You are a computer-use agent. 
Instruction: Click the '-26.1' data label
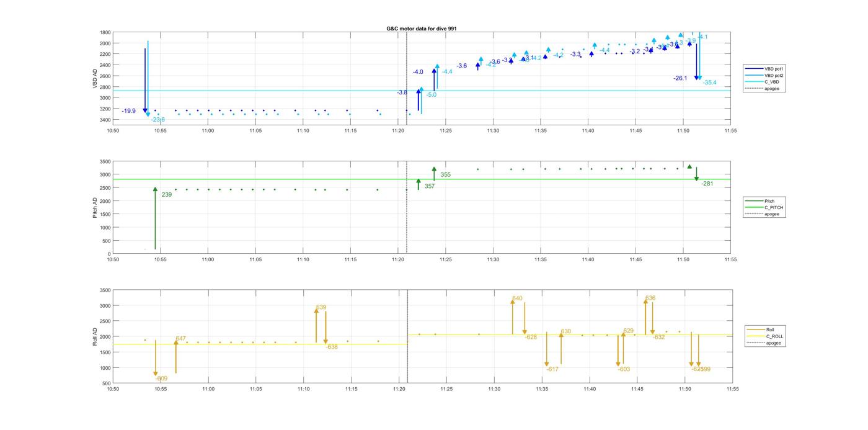click(680, 79)
